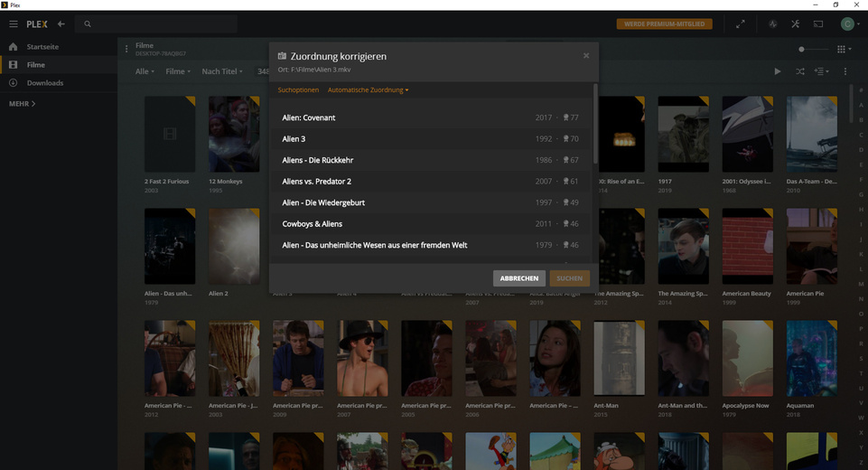Select Cowboys & Aliens match result

430,224
